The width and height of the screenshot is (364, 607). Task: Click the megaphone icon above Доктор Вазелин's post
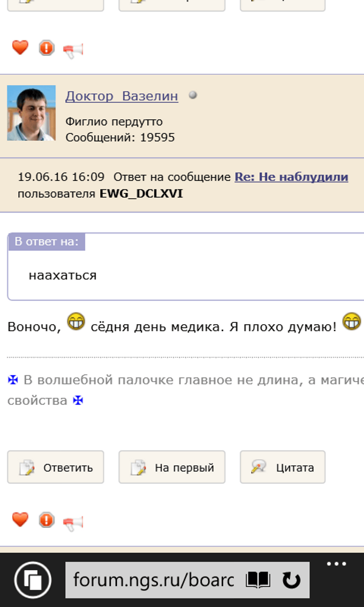point(73,50)
